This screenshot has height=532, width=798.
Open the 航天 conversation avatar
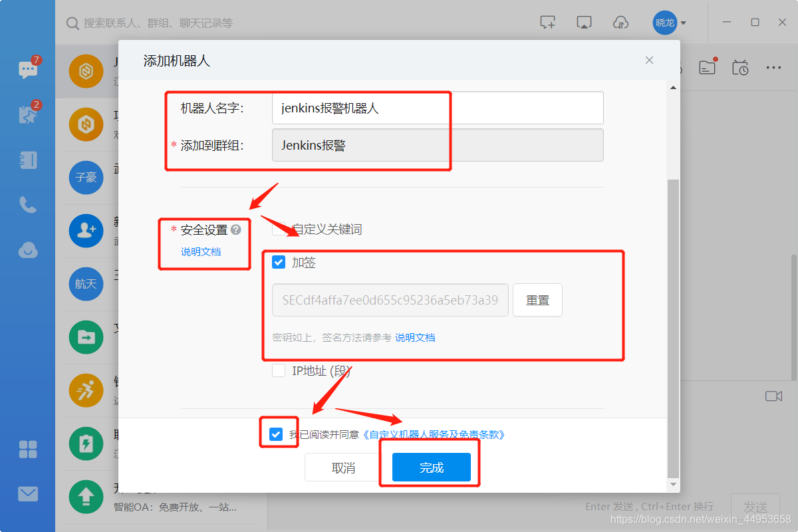tap(86, 284)
